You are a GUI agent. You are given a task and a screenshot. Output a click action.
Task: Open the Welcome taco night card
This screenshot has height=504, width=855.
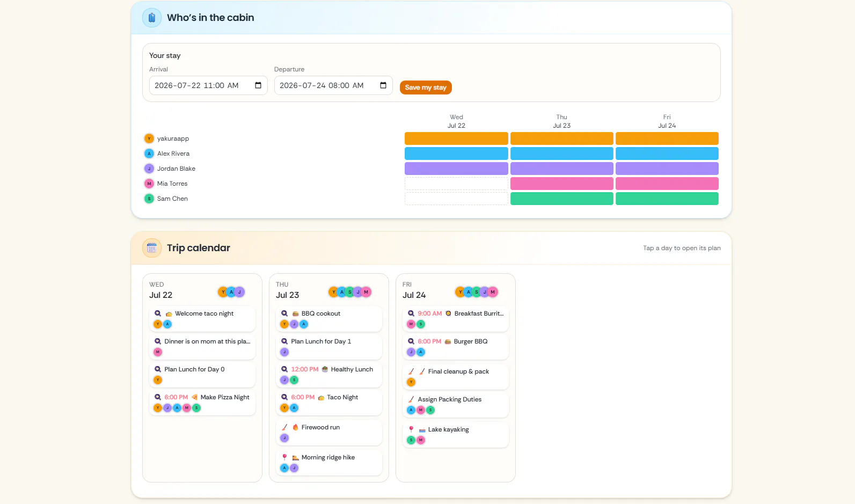click(202, 318)
